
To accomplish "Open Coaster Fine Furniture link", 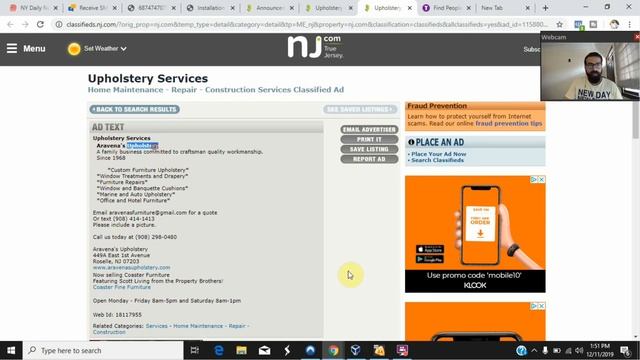I will point(122,287).
